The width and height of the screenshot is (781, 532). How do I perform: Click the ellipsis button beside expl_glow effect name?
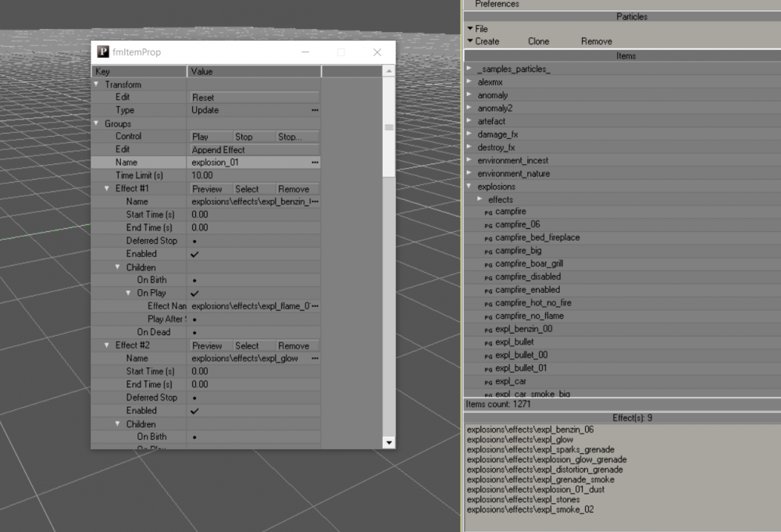[315, 359]
